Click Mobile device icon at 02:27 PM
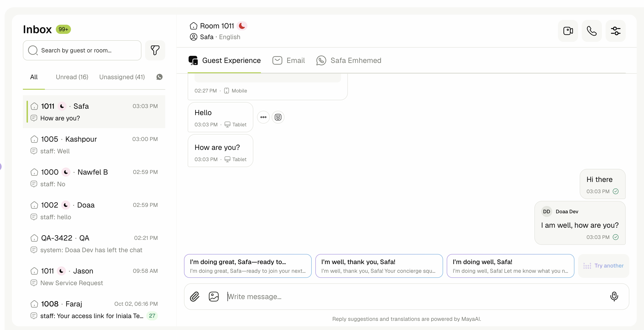The image size is (644, 330). pyautogui.click(x=226, y=91)
